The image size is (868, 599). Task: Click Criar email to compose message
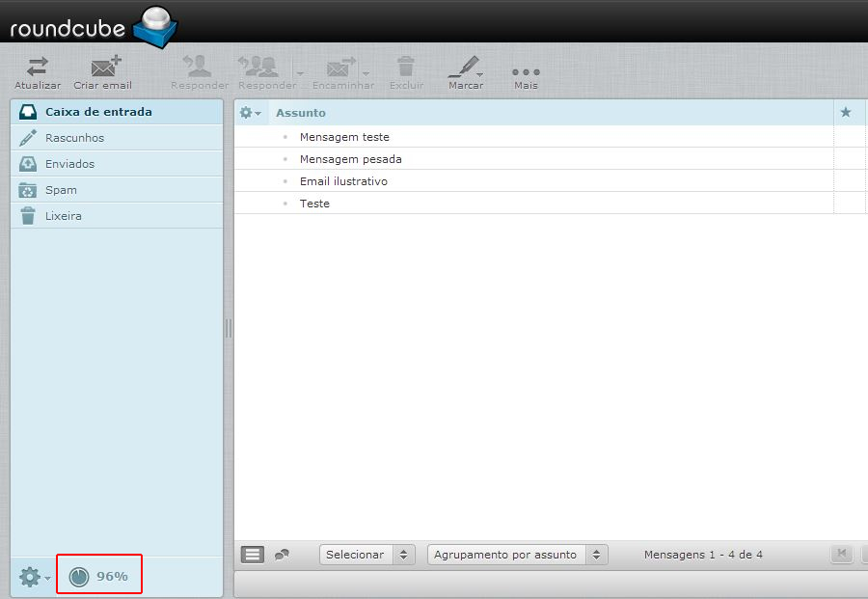tap(103, 71)
